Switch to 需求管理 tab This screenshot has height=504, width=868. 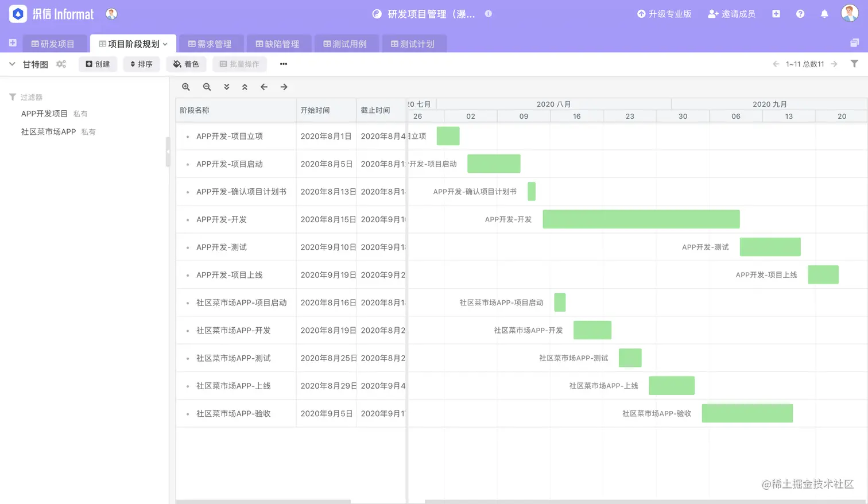click(210, 44)
